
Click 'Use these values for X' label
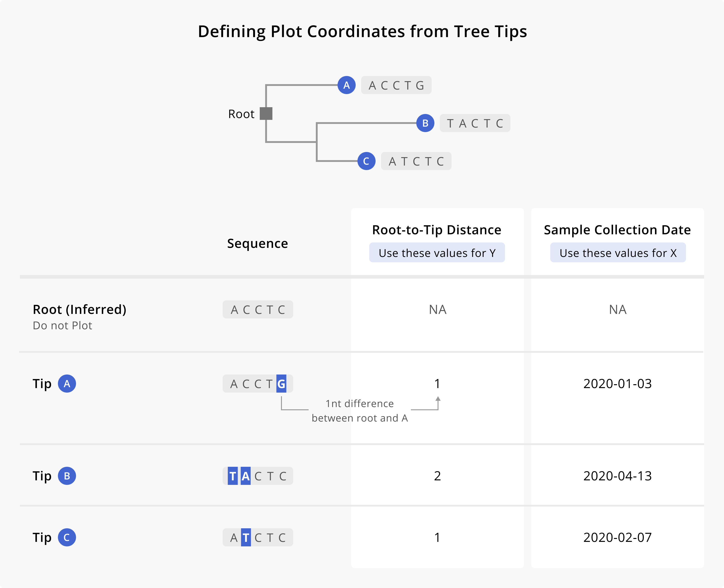tap(618, 253)
